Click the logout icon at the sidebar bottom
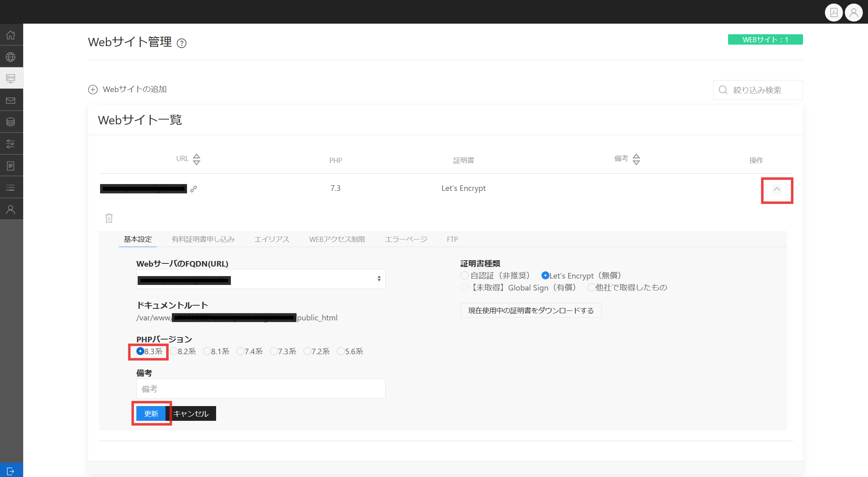 point(11,471)
